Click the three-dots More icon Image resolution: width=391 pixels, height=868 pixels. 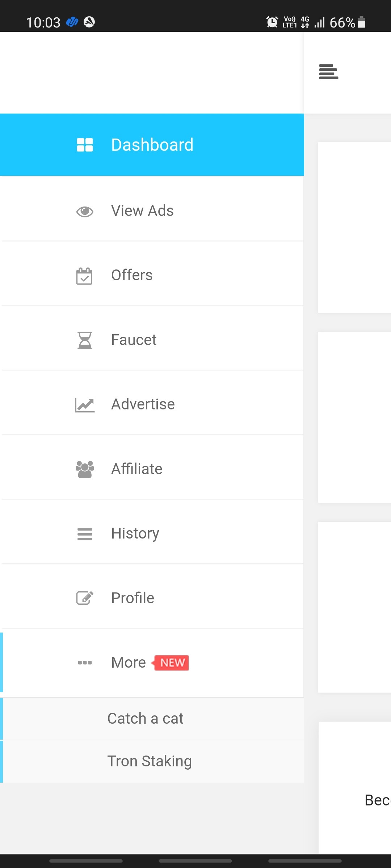[85, 663]
